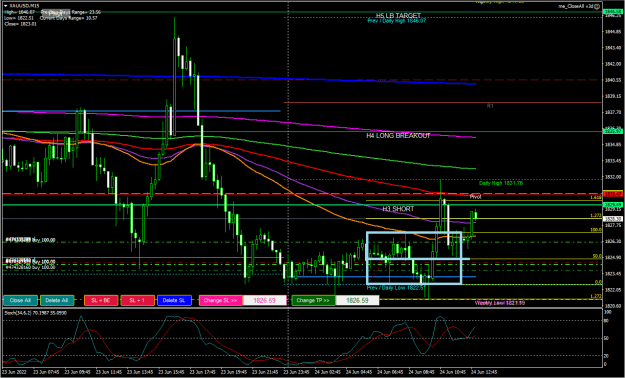Click the expert advisor smiley icon top right

[597, 6]
